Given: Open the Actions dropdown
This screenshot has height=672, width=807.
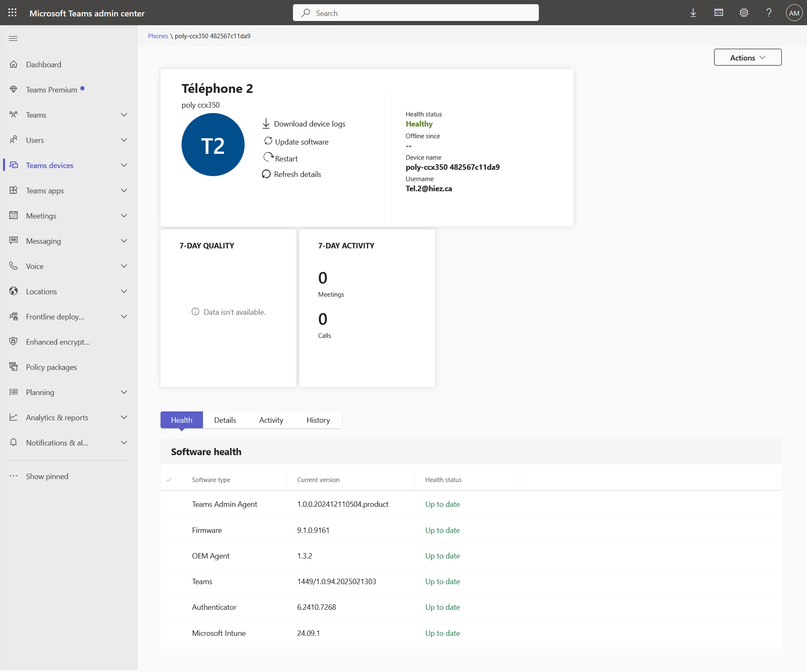Looking at the screenshot, I should pos(747,58).
